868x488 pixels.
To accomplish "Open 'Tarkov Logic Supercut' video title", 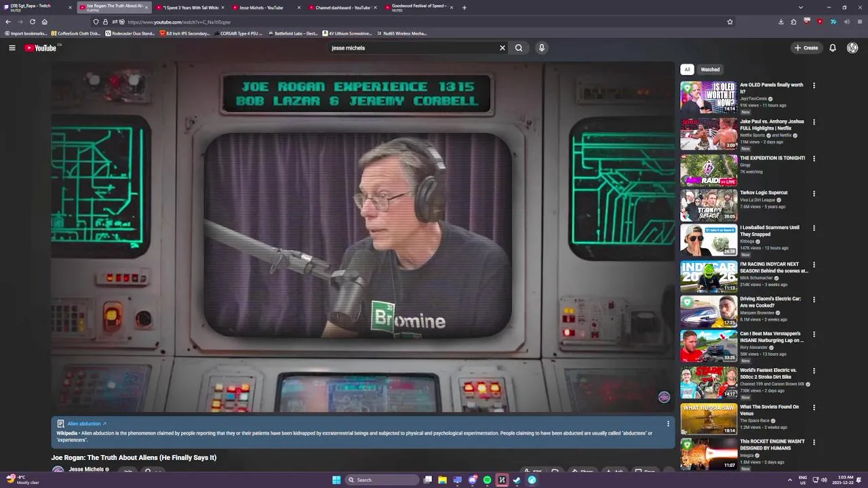I will click(764, 192).
